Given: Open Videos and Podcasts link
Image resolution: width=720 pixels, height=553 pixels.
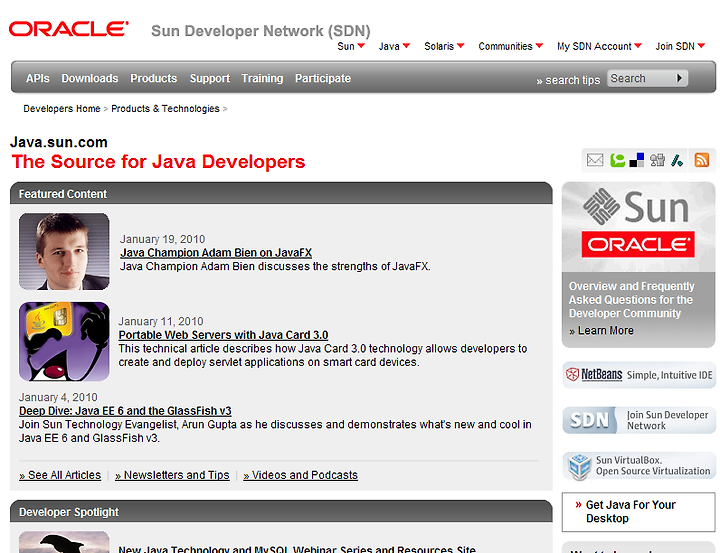Looking at the screenshot, I should [x=301, y=475].
